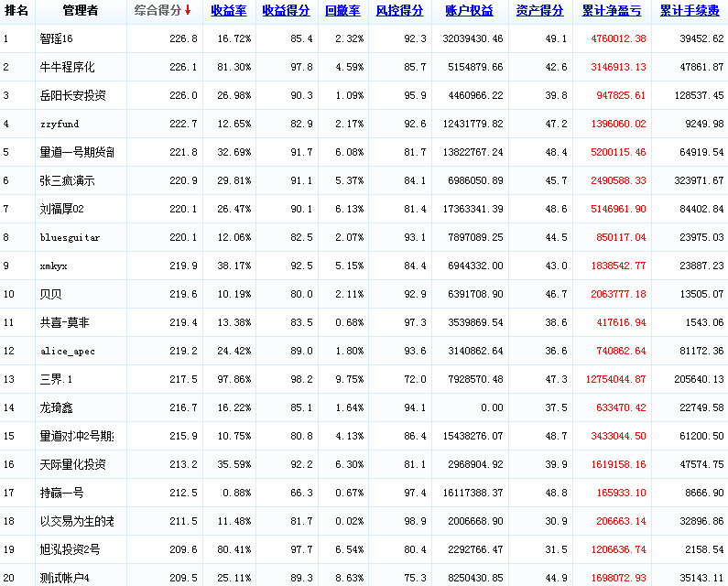This screenshot has height=586, width=728.
Task: Sort by 累计净盈亏 header
Action: coord(613,11)
